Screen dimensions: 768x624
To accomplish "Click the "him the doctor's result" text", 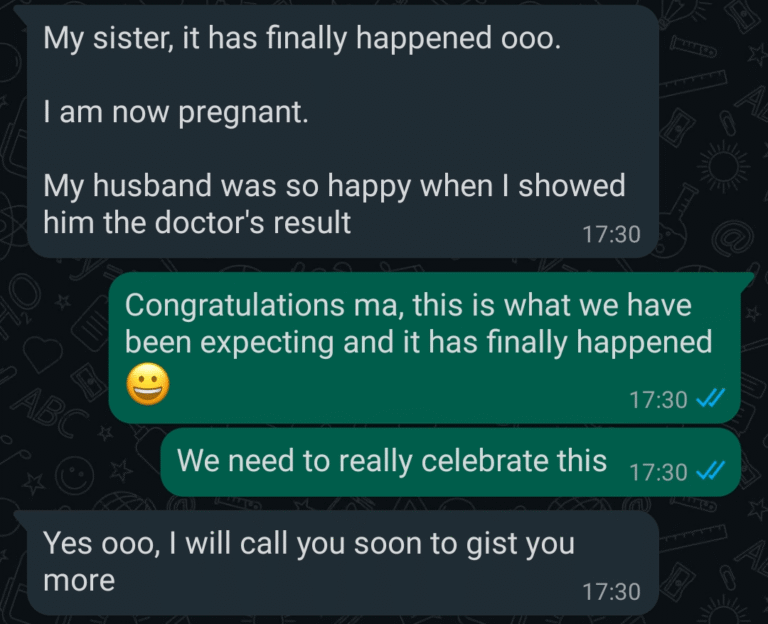I will coord(197,222).
